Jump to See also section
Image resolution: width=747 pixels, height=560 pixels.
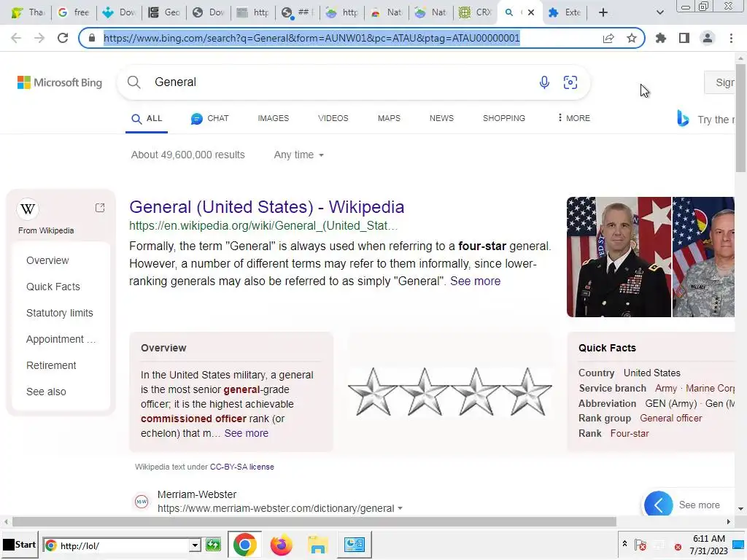46,392
